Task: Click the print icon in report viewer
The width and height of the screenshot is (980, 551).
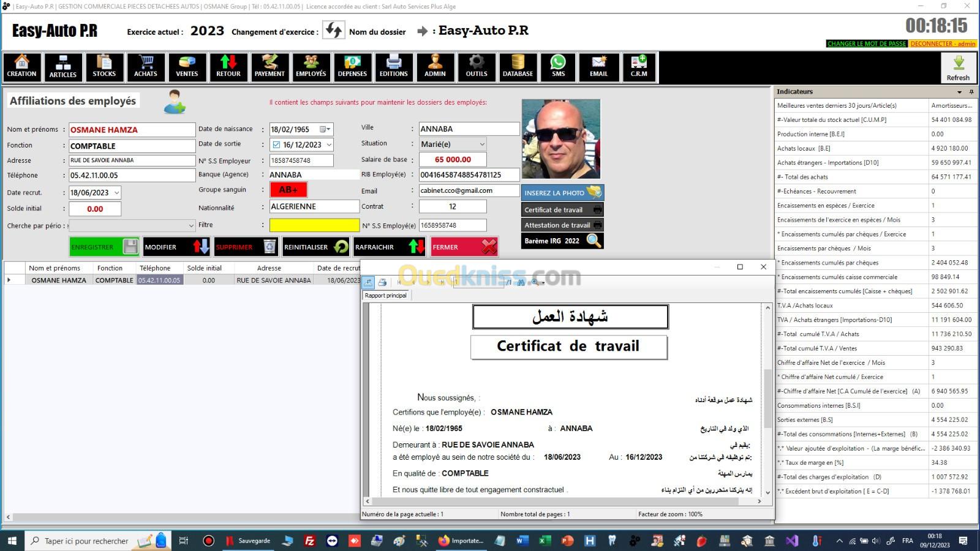Action: coord(382,282)
